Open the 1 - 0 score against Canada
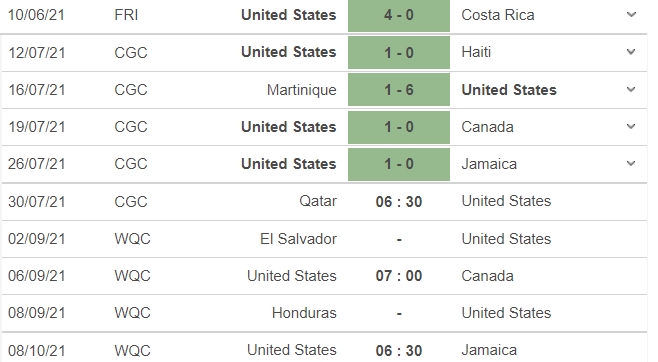 point(399,127)
